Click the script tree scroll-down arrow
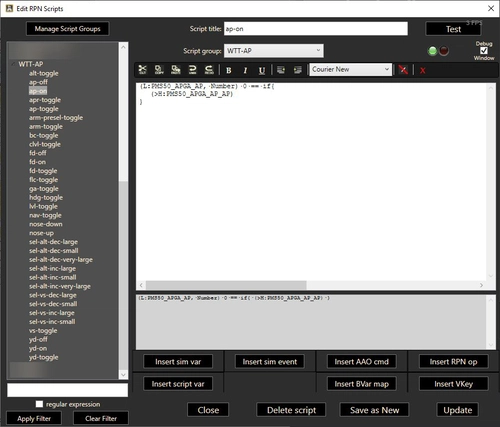Screen dimensions: 500x427 [x=123, y=375]
